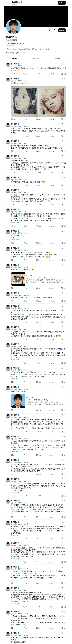Like the 浪人時代に描いた絵です art post
The height and width of the screenshot is (644, 72).
37,119
